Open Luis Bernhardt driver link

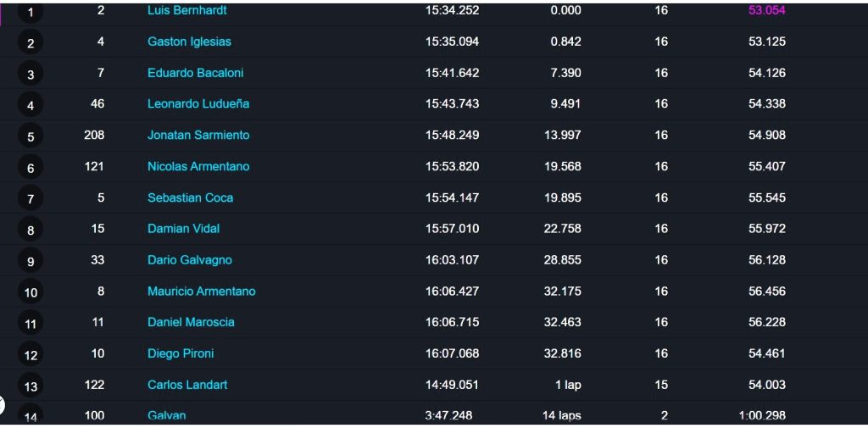(186, 10)
